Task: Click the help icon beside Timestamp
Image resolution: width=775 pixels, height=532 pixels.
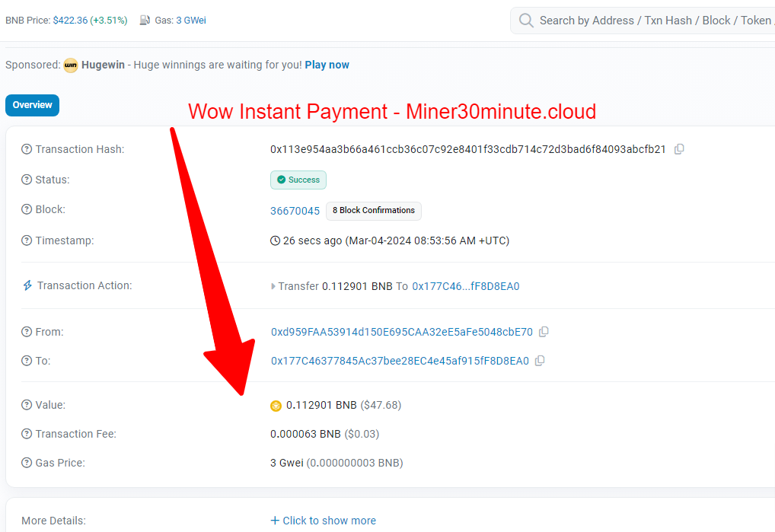Action: pos(27,241)
